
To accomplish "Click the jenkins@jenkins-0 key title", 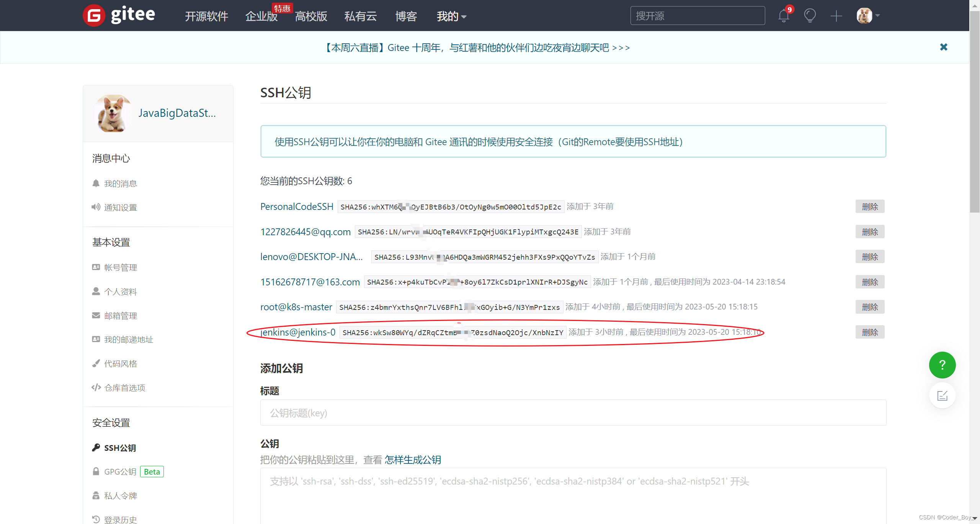I will [298, 332].
